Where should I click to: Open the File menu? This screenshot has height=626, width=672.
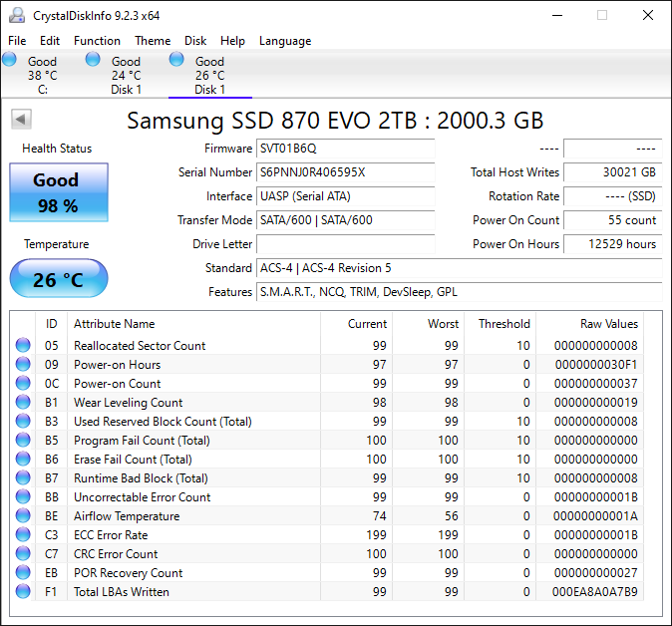17,41
